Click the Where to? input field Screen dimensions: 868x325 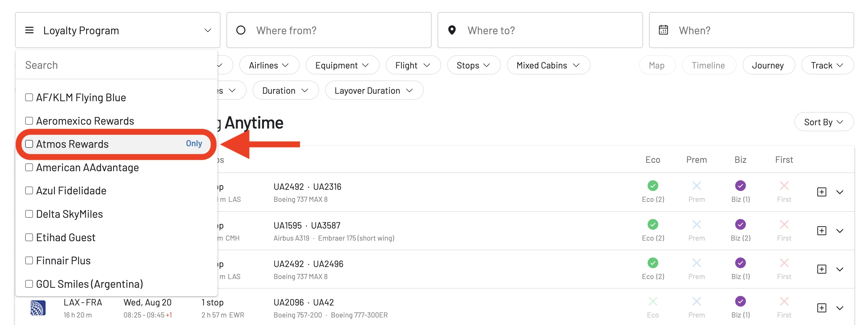pos(540,30)
